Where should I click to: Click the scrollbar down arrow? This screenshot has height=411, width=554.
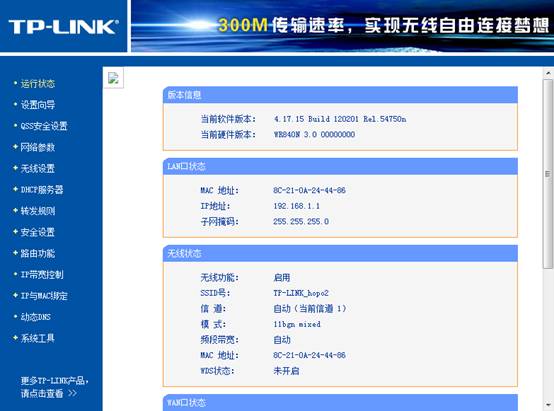pos(548,405)
